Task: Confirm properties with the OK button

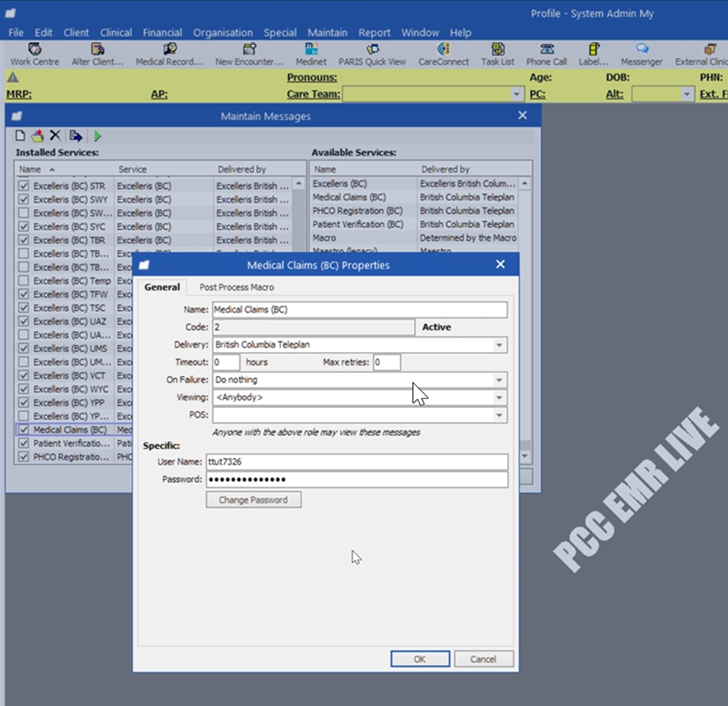Action: tap(420, 659)
